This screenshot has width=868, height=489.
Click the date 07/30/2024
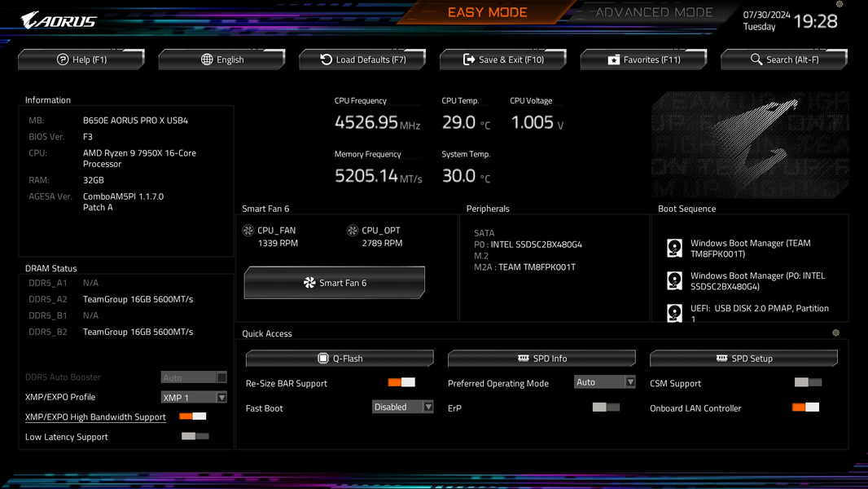point(766,15)
